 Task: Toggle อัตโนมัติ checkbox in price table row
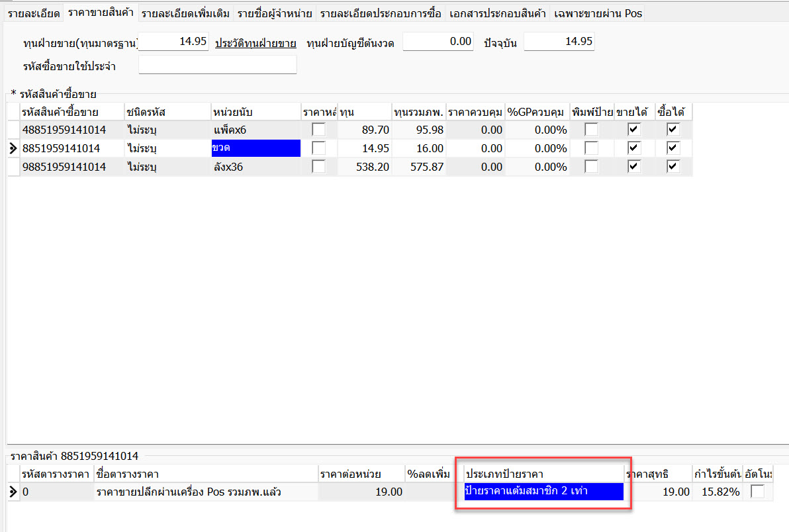tap(757, 492)
